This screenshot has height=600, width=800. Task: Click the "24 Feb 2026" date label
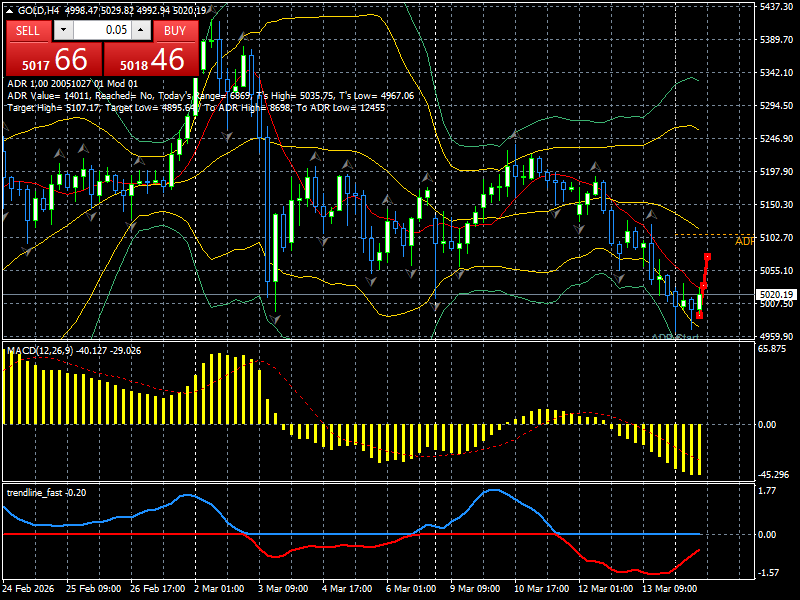click(29, 588)
